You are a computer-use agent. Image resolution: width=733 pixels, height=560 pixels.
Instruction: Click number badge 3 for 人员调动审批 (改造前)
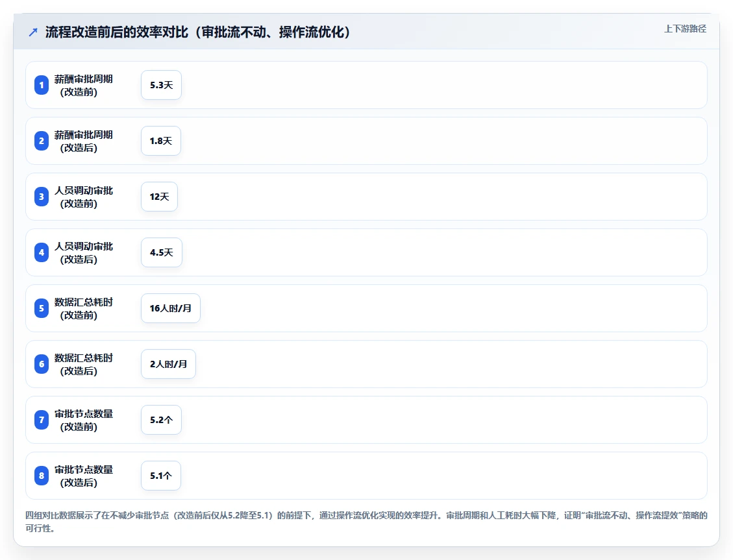coord(42,197)
